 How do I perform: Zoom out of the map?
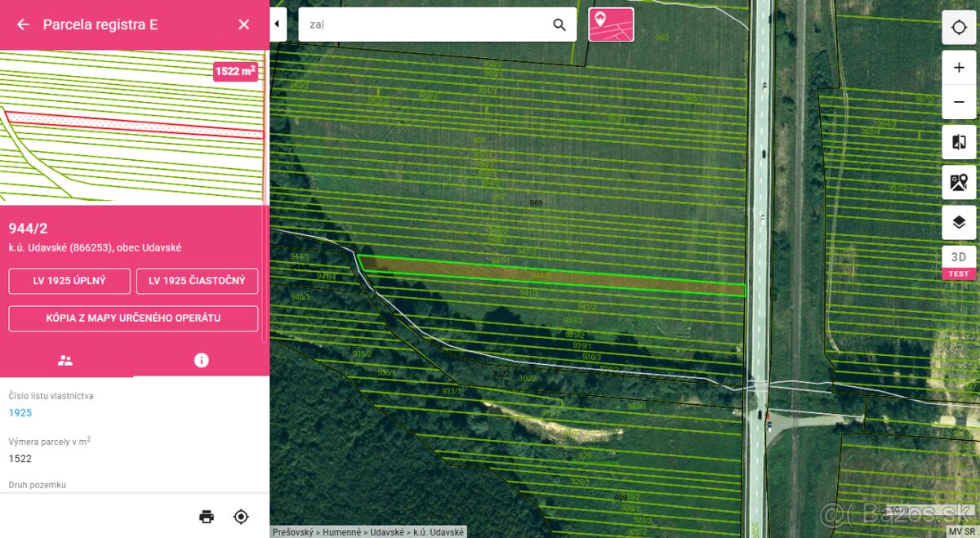[959, 102]
